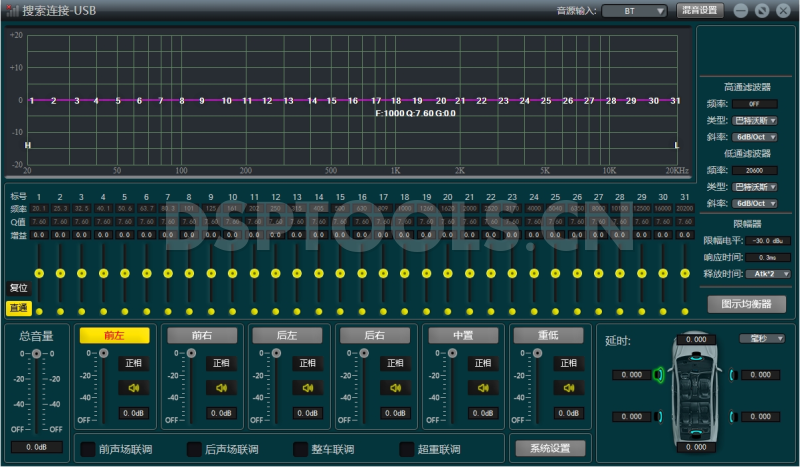The height and width of the screenshot is (467, 800).
Task: Select the 前右 channel tab
Action: click(202, 335)
